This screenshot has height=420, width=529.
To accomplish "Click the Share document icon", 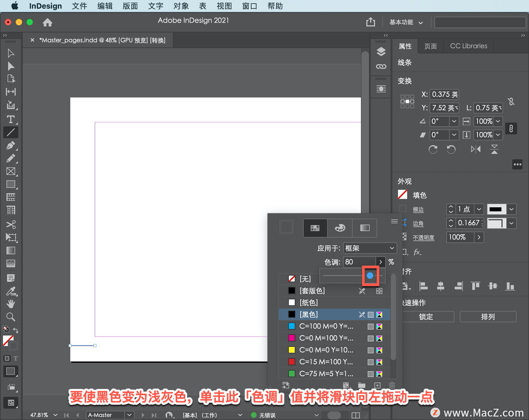I will [x=371, y=22].
